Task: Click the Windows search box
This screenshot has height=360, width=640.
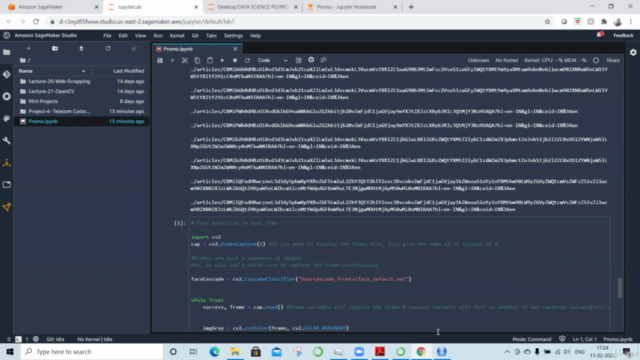Action: (x=91, y=352)
